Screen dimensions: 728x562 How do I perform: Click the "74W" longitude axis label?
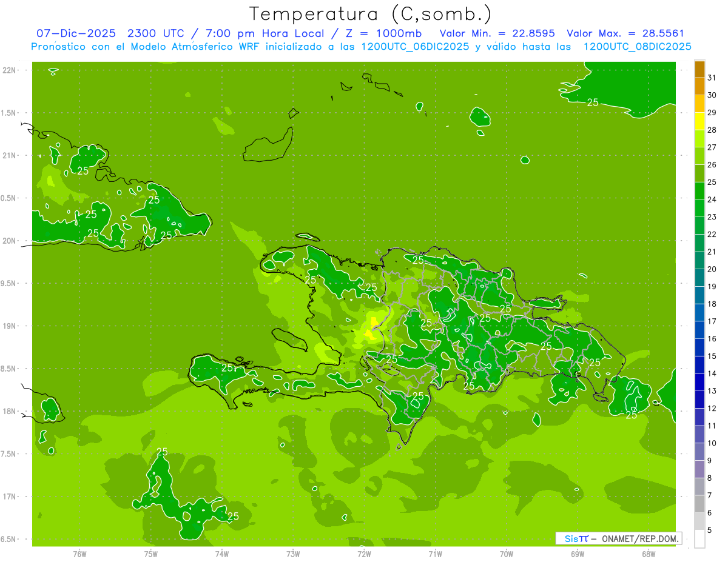pos(221,554)
